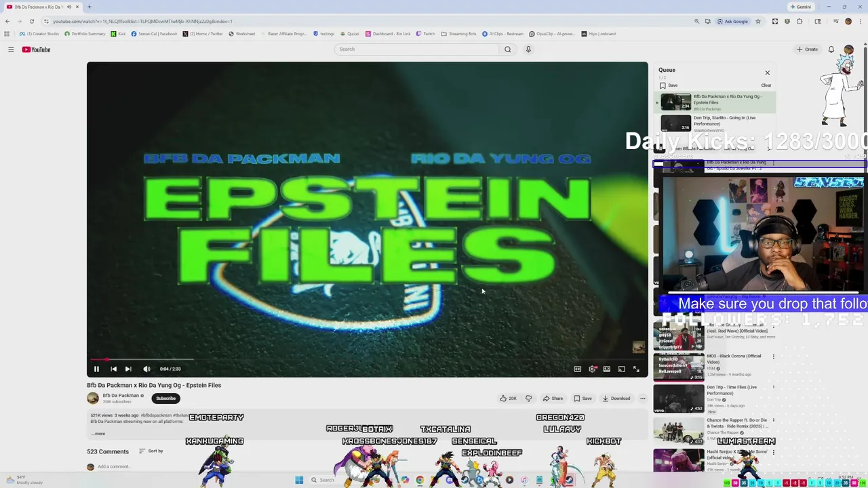Open the YouTube guide hamburger menu

[11, 49]
